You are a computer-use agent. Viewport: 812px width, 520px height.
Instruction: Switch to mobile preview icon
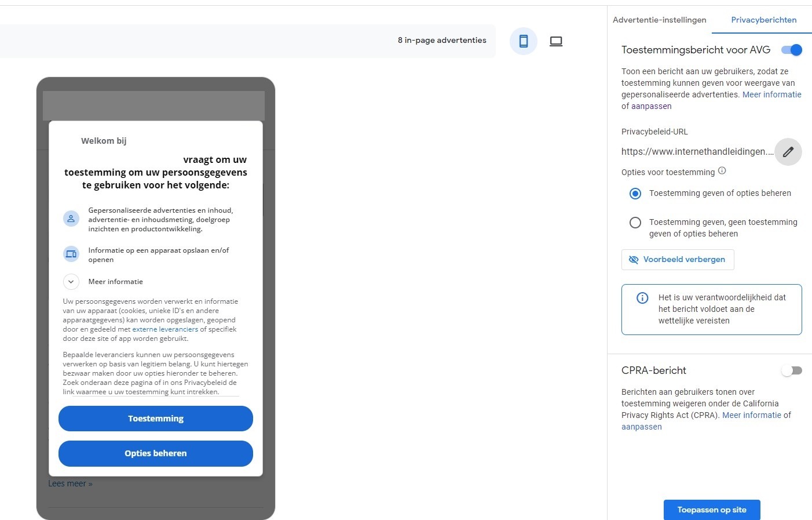[524, 41]
